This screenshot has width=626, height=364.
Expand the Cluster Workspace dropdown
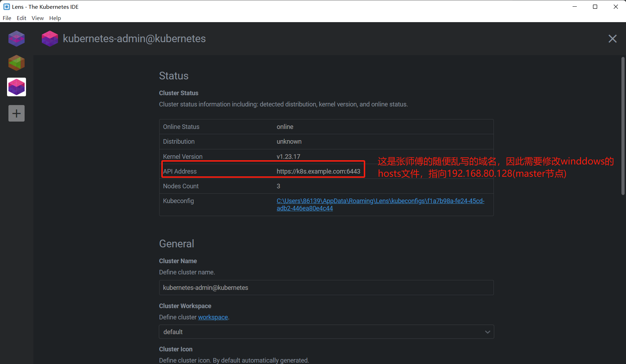coord(326,332)
